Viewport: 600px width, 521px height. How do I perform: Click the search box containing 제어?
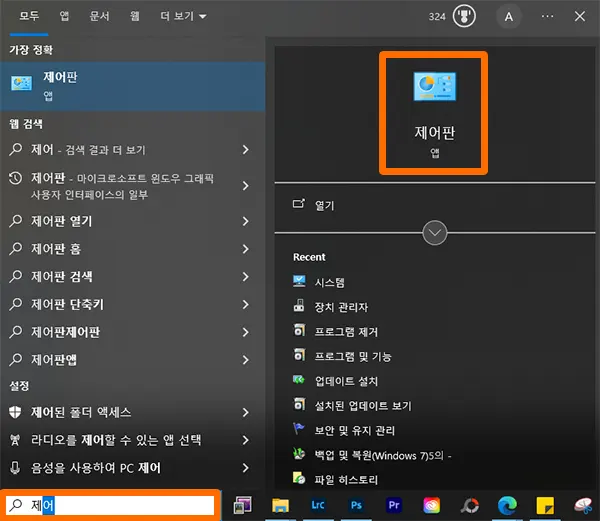110,505
